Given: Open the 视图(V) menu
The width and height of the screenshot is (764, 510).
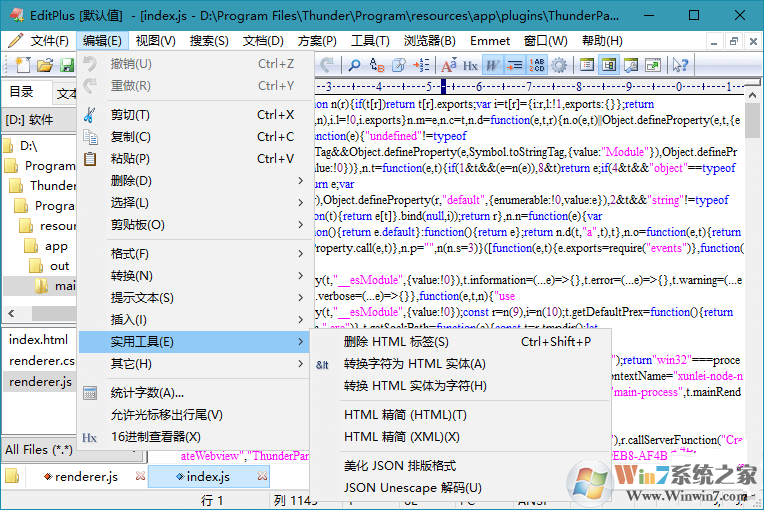Looking at the screenshot, I should [155, 41].
